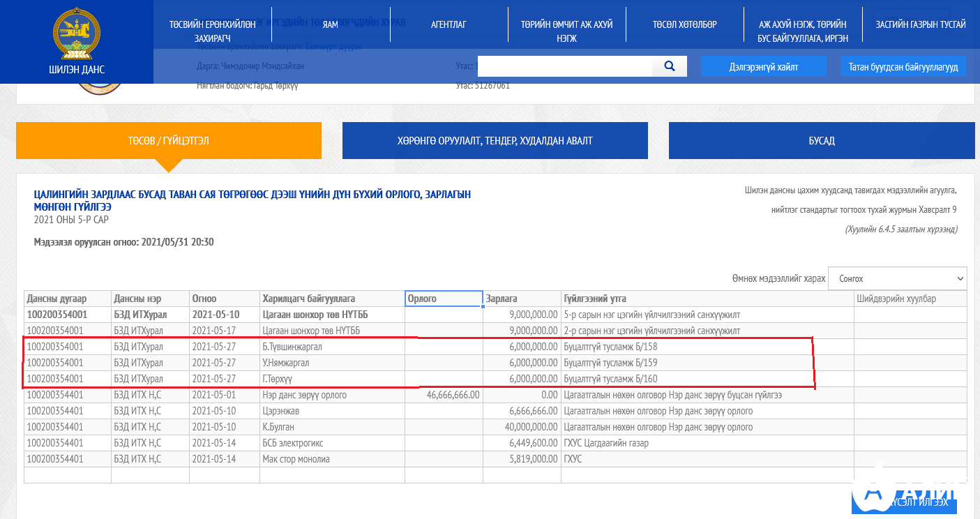
Task: Select date 2021-05-01 cell
Action: click(x=225, y=395)
